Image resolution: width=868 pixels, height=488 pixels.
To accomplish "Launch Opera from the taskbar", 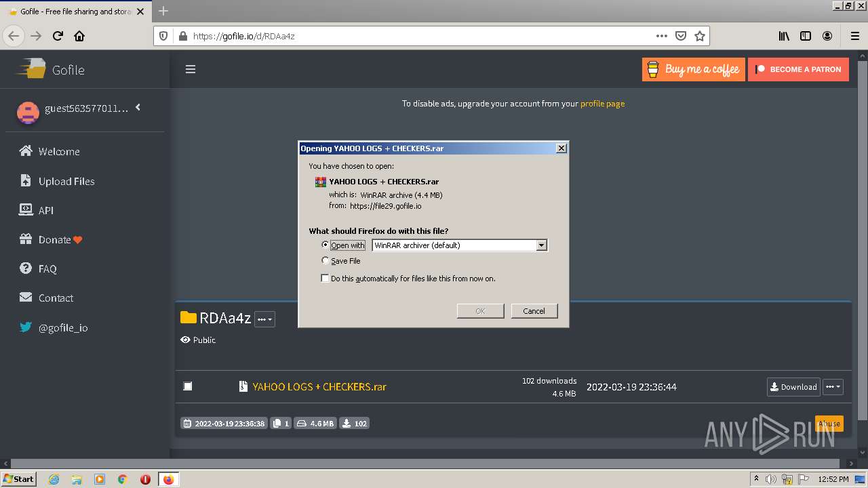I will point(145,479).
